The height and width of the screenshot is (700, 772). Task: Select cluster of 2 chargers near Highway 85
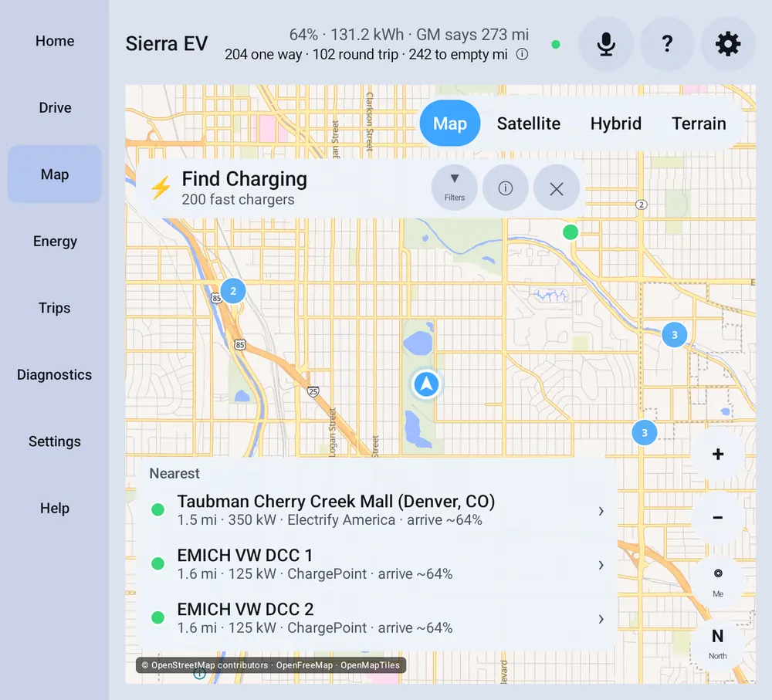(233, 291)
